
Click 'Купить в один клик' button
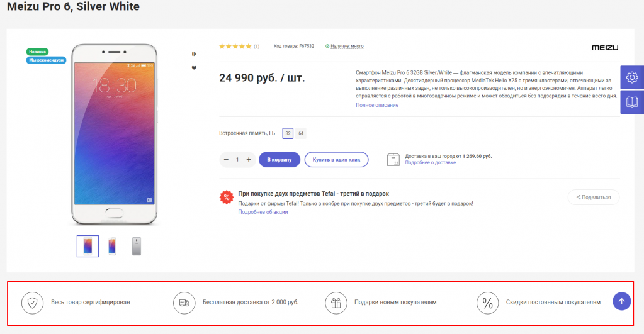click(x=336, y=160)
